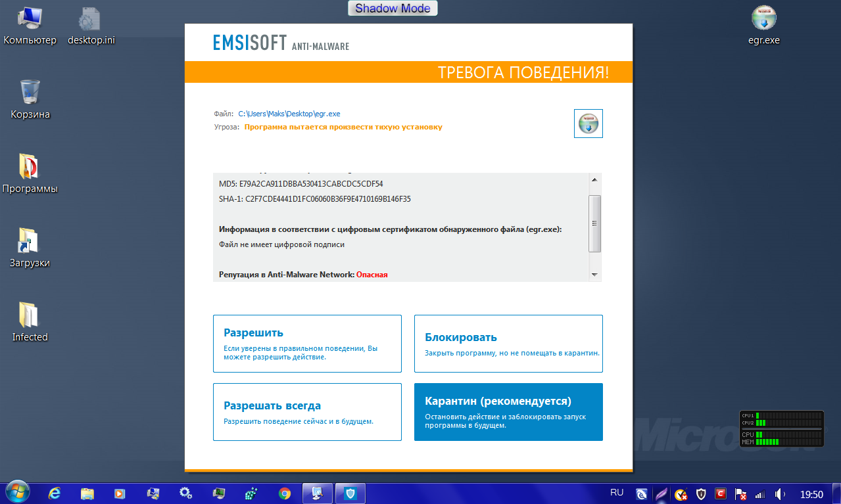Image resolution: width=841 pixels, height=504 pixels.
Task: Click text Файл не имеет цифровой подписи
Action: (x=281, y=244)
